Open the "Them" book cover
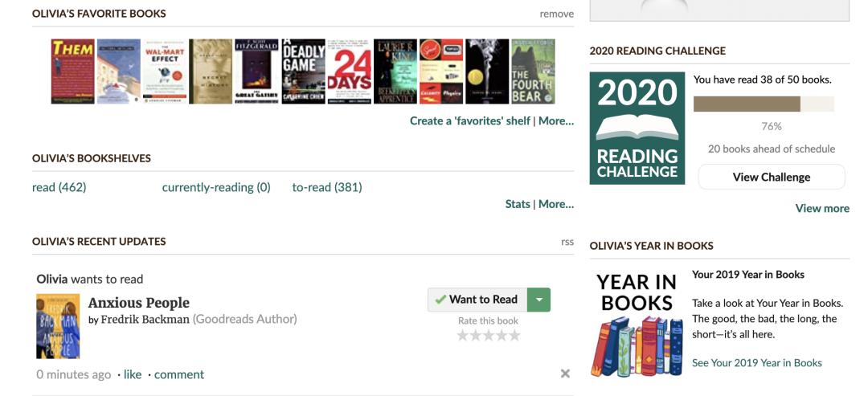Image resolution: width=868 pixels, height=396 pixels. click(x=72, y=71)
